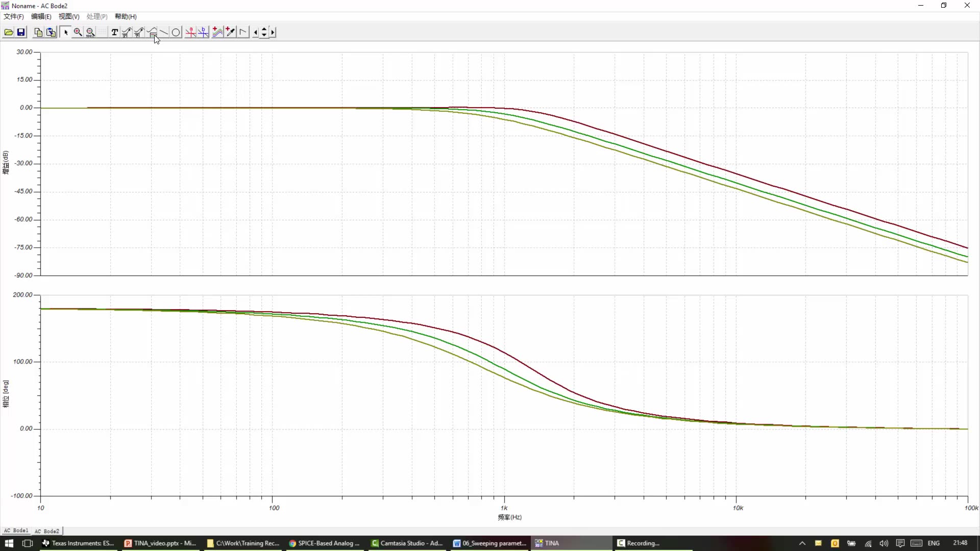Image resolution: width=980 pixels, height=551 pixels.
Task: Click the 21:48 clock
Action: (x=960, y=543)
